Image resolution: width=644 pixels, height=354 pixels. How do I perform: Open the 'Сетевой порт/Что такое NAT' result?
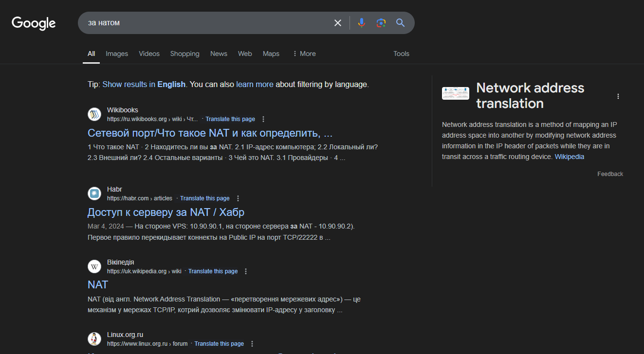click(210, 133)
